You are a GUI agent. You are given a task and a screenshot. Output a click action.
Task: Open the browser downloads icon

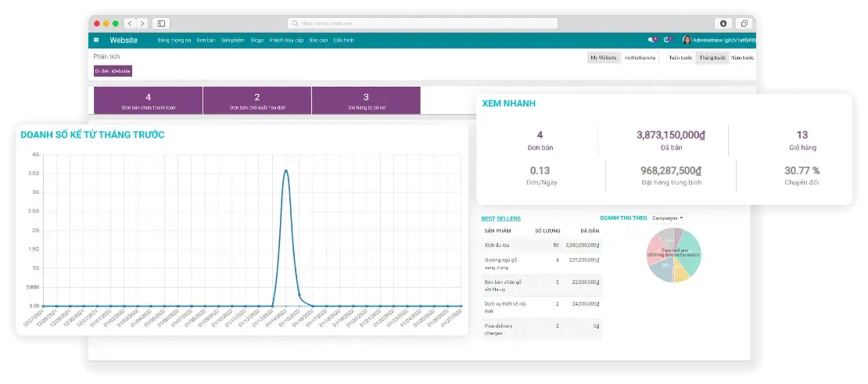click(723, 23)
